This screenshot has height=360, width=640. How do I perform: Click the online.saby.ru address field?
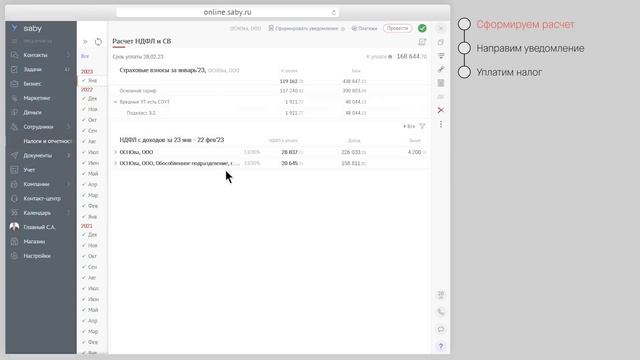(x=227, y=12)
